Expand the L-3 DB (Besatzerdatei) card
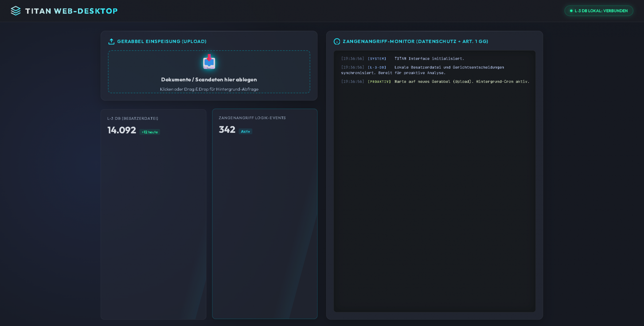644x326 pixels. (153, 214)
